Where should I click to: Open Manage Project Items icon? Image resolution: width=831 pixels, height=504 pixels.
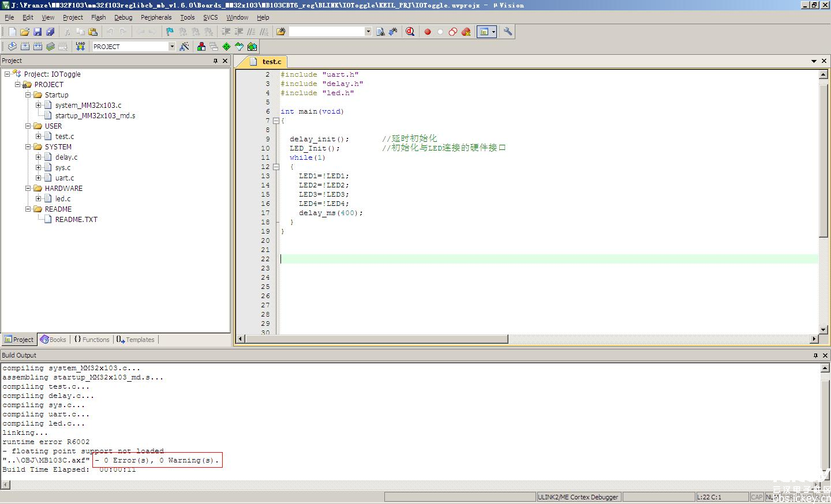tap(201, 47)
